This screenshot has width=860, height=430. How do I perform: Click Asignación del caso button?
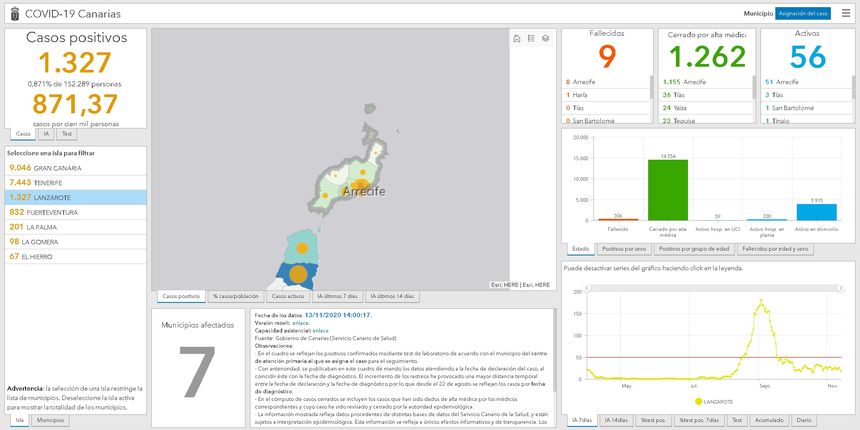803,14
